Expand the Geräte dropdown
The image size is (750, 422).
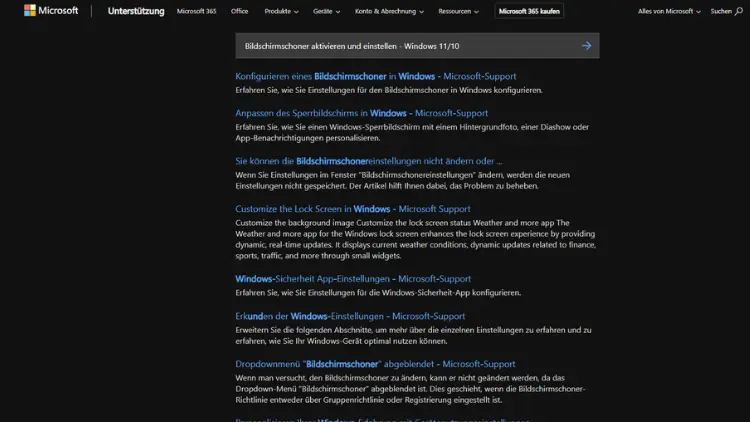pos(327,11)
